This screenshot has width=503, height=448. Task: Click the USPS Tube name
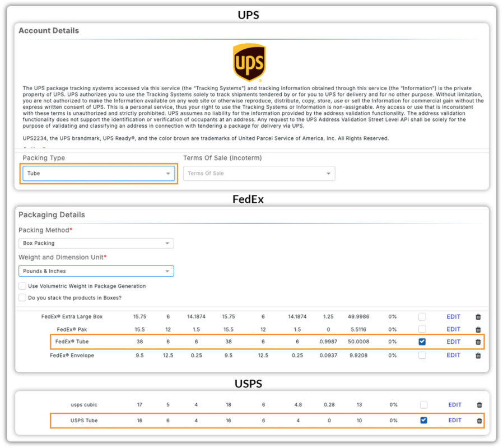point(83,421)
